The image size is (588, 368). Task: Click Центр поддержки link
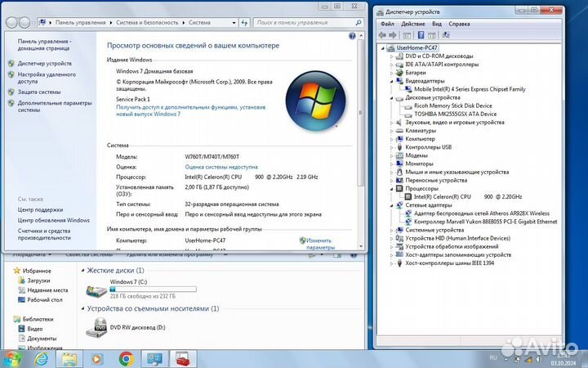click(40, 209)
